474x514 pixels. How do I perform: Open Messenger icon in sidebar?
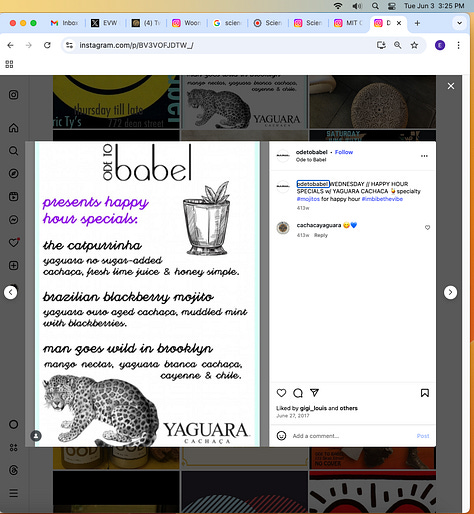[x=13, y=220]
